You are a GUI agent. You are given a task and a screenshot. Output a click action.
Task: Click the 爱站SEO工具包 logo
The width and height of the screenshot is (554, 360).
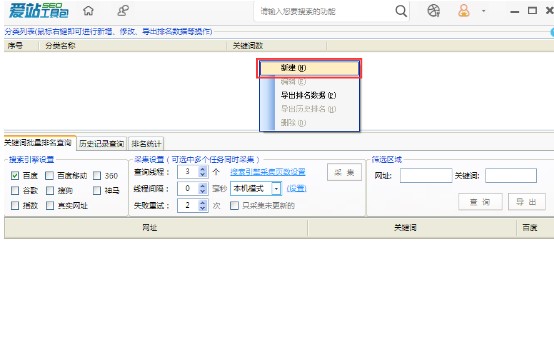pos(38,11)
